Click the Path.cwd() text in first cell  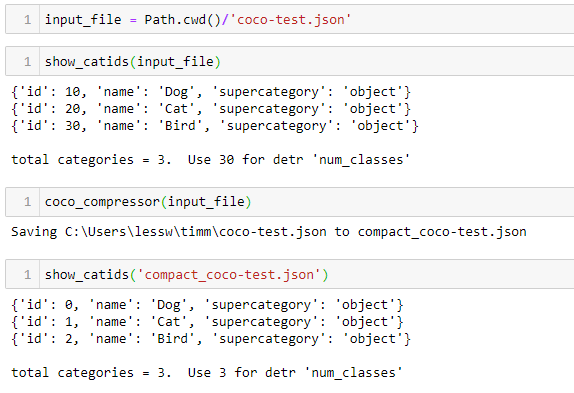[182, 20]
